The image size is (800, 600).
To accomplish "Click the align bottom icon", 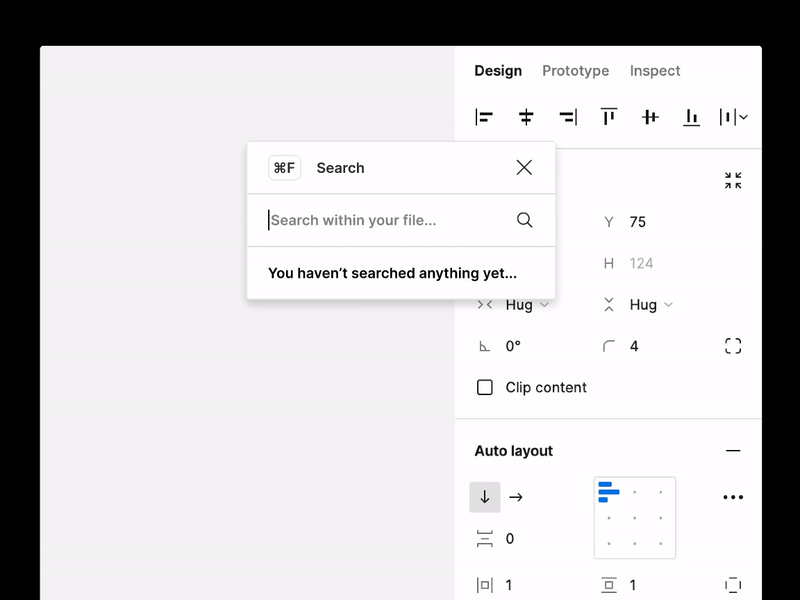I will coord(691,117).
